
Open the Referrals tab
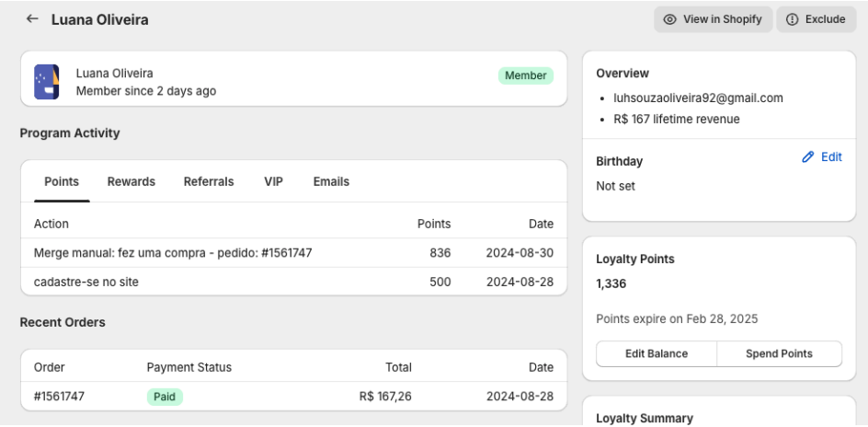[x=209, y=181]
